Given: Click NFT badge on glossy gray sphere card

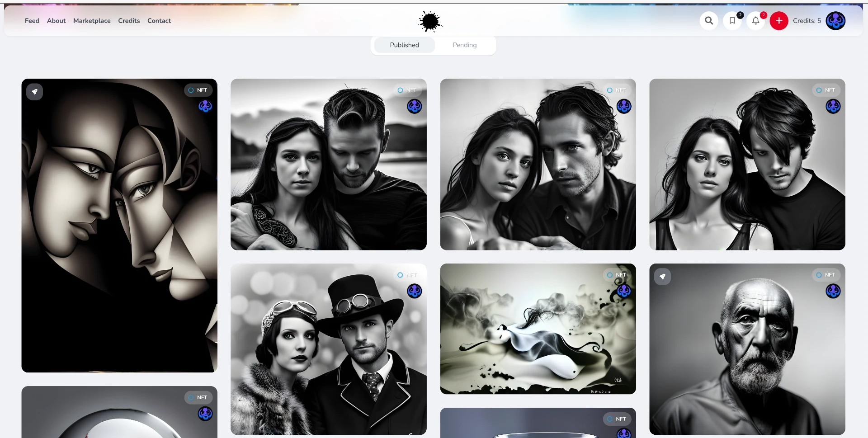Looking at the screenshot, I should pyautogui.click(x=198, y=397).
